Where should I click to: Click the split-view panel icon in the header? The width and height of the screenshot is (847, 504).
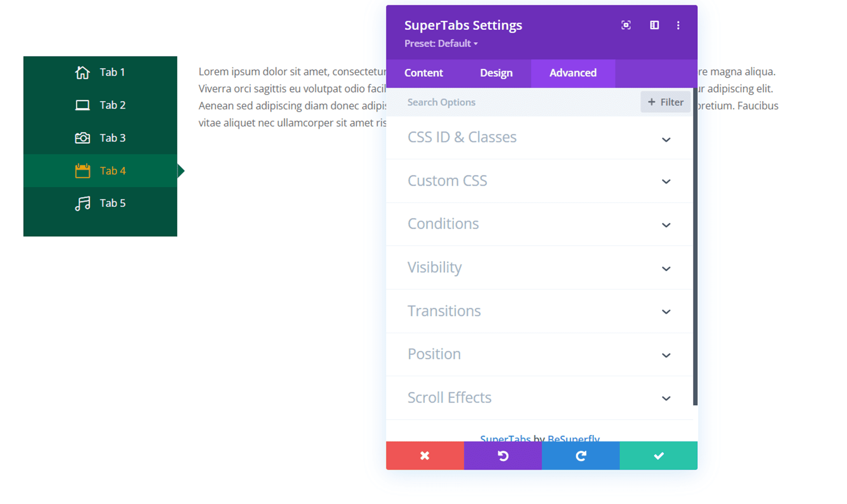tap(654, 25)
